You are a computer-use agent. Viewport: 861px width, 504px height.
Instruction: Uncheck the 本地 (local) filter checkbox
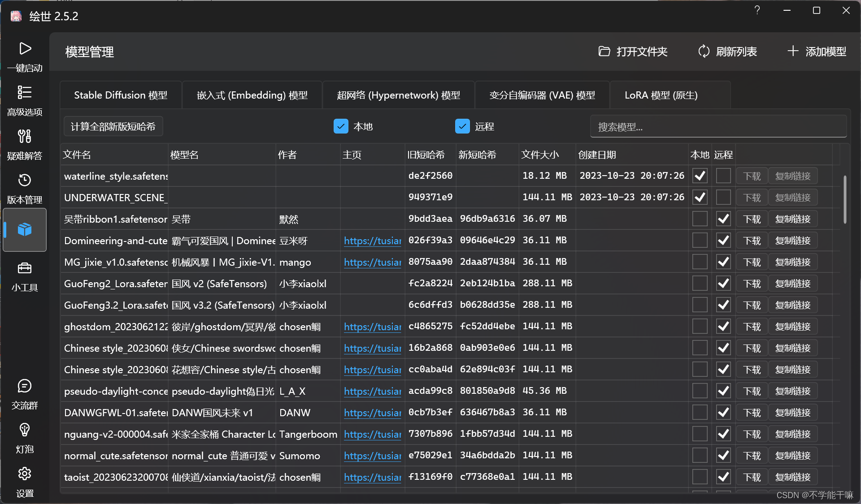[341, 127]
